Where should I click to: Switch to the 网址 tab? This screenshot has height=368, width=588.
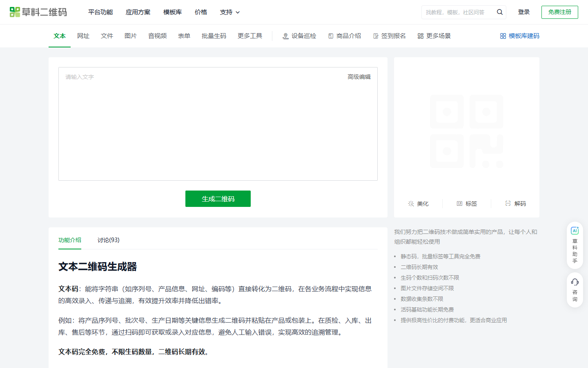click(x=83, y=36)
